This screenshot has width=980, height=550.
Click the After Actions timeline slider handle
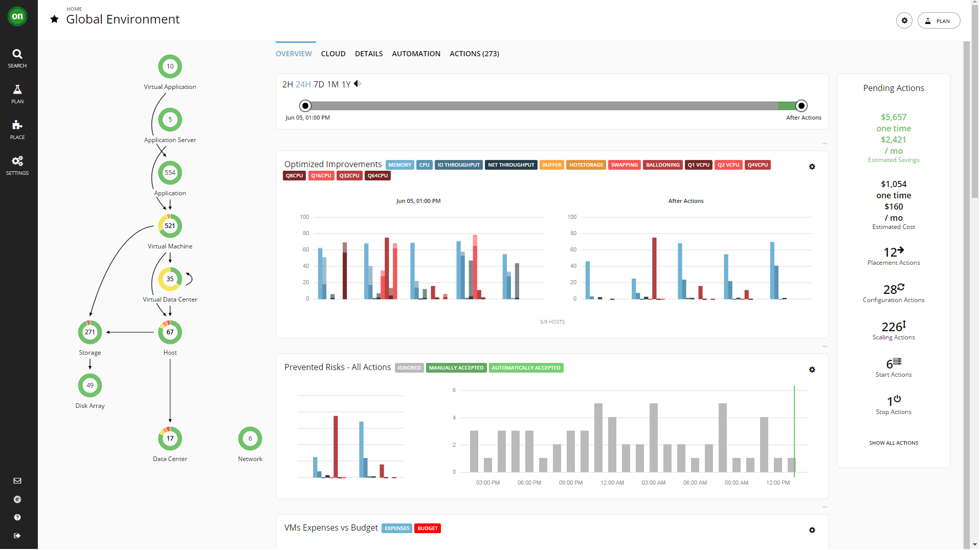pos(801,106)
